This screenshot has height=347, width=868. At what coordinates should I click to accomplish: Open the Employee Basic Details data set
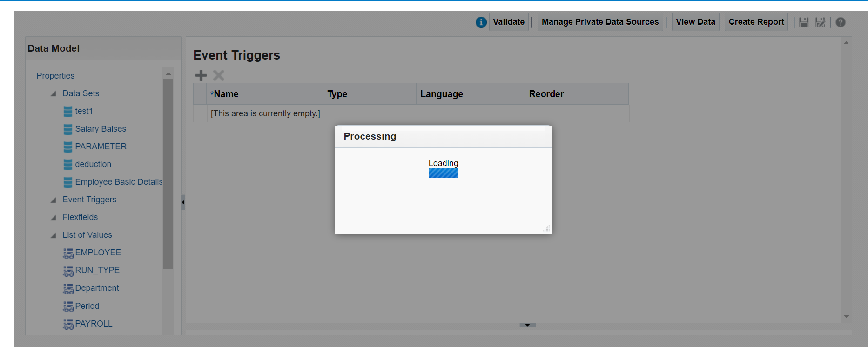[119, 182]
